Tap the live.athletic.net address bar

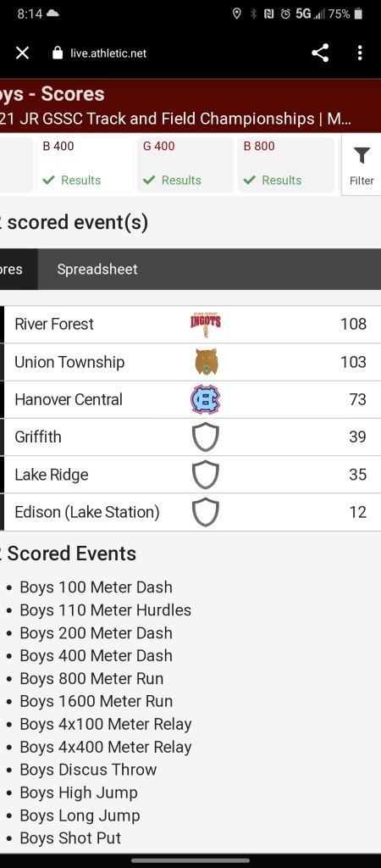[x=108, y=53]
